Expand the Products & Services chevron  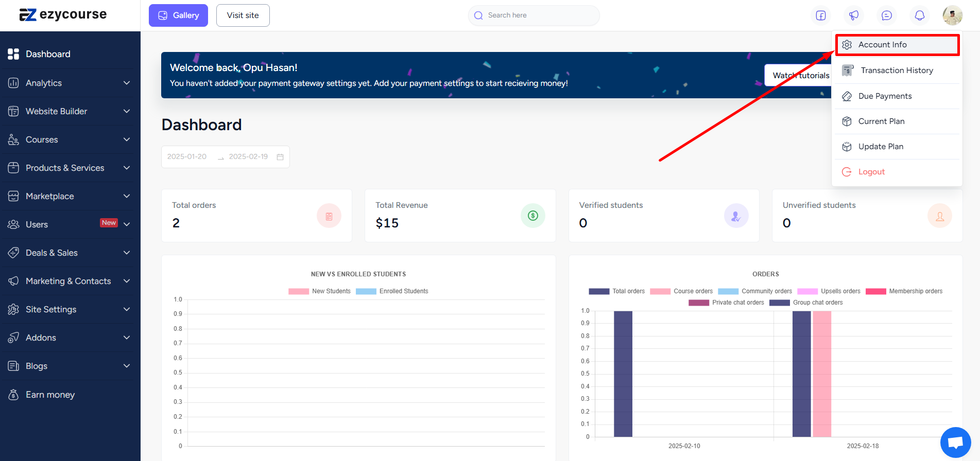coord(127,168)
